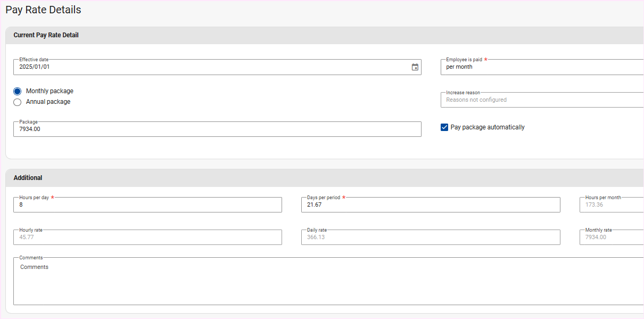
Task: Click the Hourly rate field
Action: click(x=147, y=237)
